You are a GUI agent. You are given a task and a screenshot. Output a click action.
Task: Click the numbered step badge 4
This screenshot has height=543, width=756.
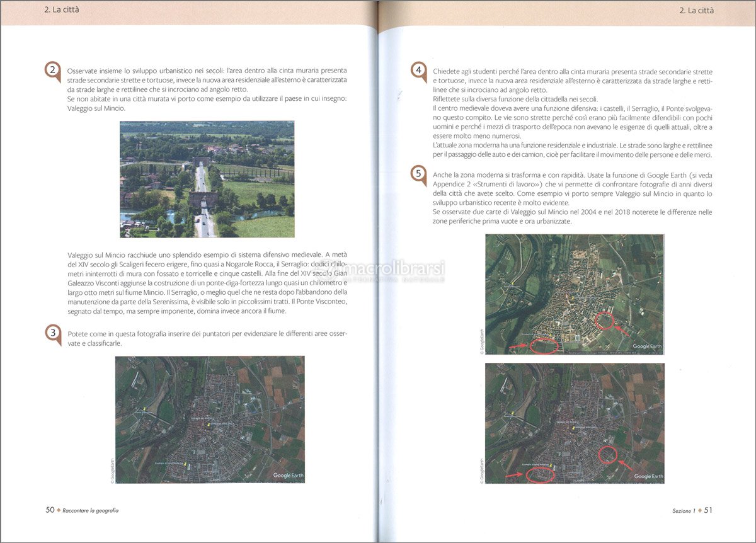click(x=419, y=71)
